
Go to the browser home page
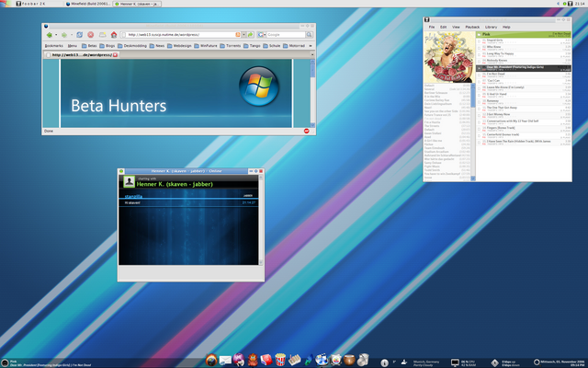pos(114,35)
